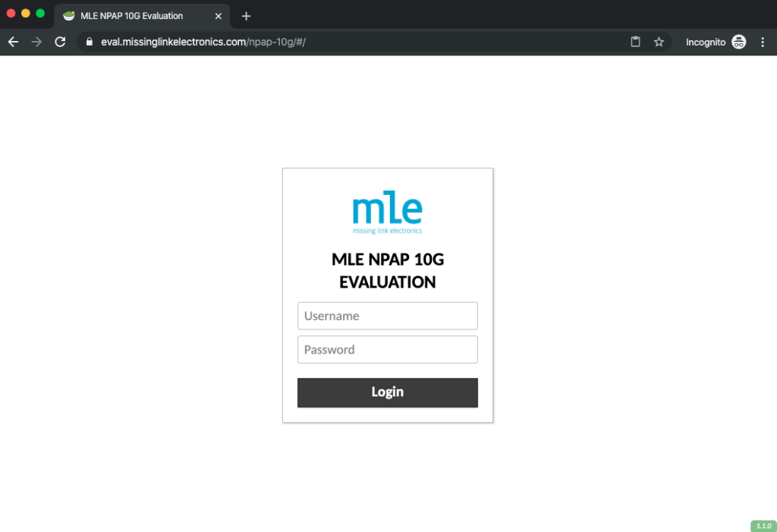Open the Chrome three-dot menu
Image resolution: width=777 pixels, height=532 pixels.
point(763,42)
